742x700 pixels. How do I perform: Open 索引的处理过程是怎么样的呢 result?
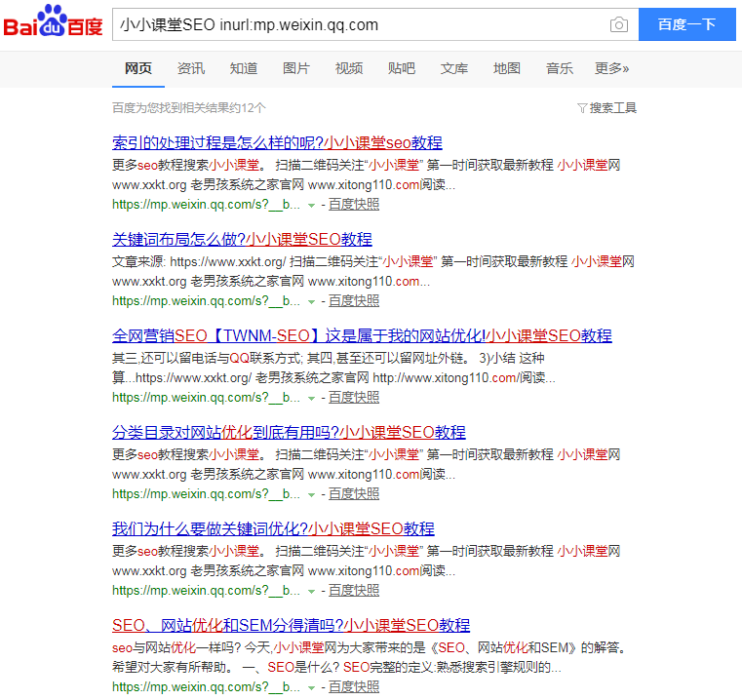[x=277, y=142]
